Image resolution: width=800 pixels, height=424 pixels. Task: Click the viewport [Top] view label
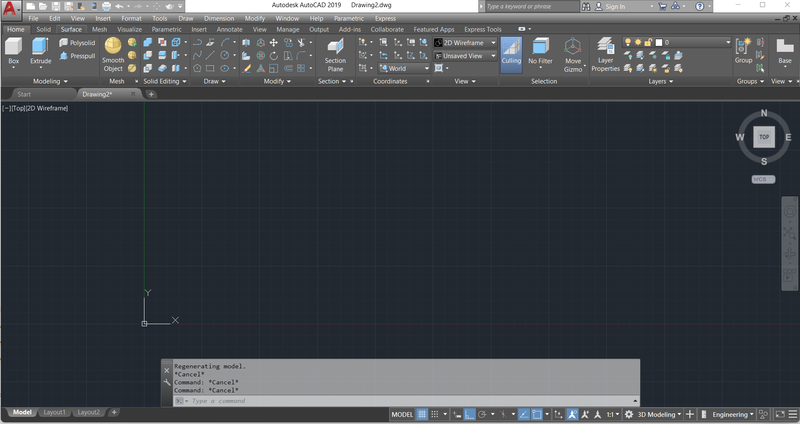(18, 108)
